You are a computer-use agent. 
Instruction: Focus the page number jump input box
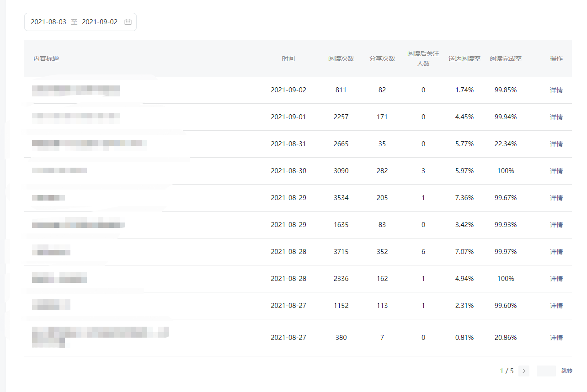(x=546, y=371)
